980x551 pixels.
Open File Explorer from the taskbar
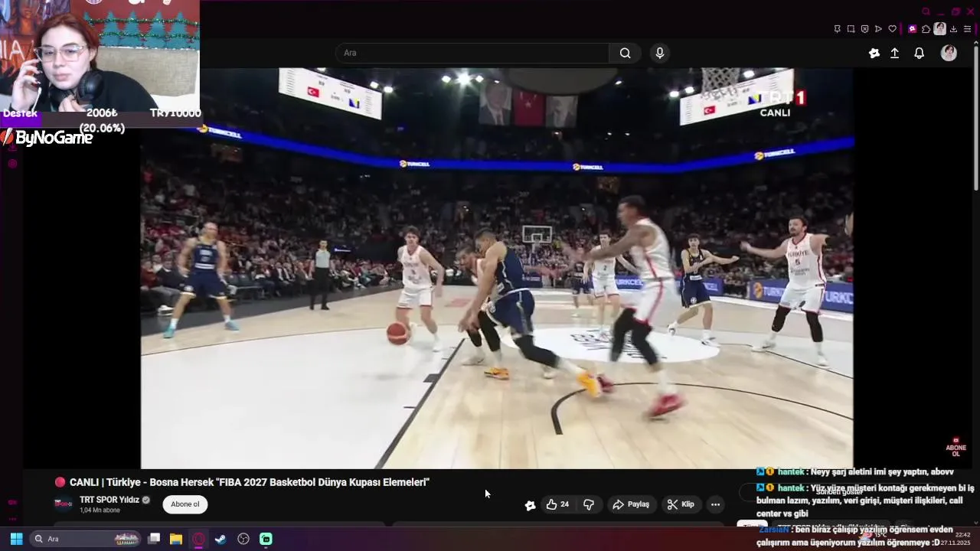tap(176, 539)
